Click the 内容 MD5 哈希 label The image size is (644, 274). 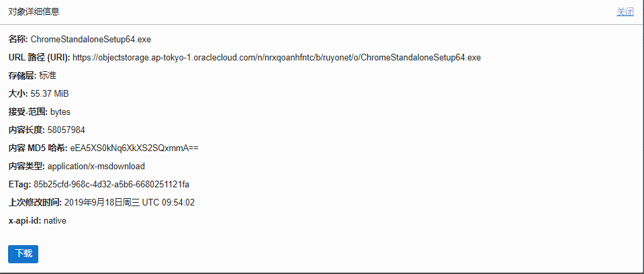coord(37,148)
